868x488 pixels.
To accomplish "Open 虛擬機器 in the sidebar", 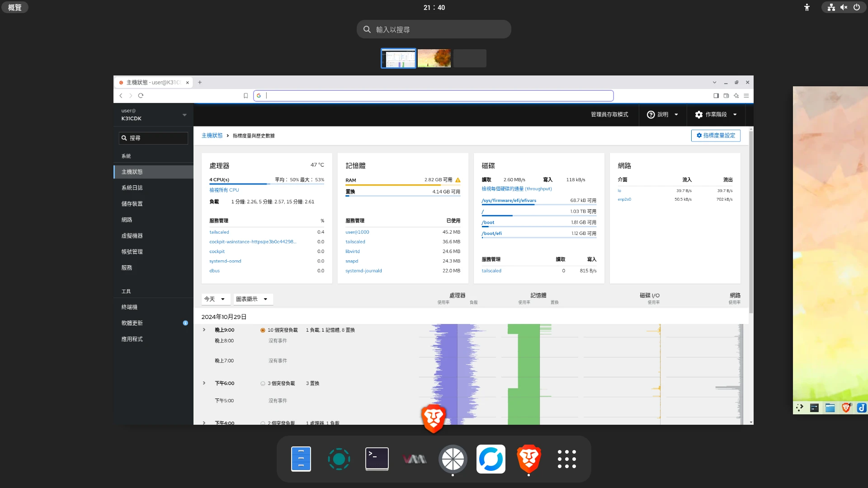I will (132, 235).
